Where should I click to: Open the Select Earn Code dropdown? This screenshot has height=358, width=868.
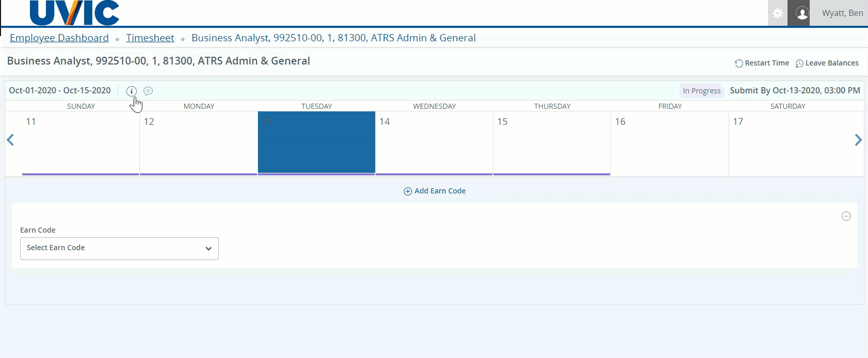coord(119,249)
